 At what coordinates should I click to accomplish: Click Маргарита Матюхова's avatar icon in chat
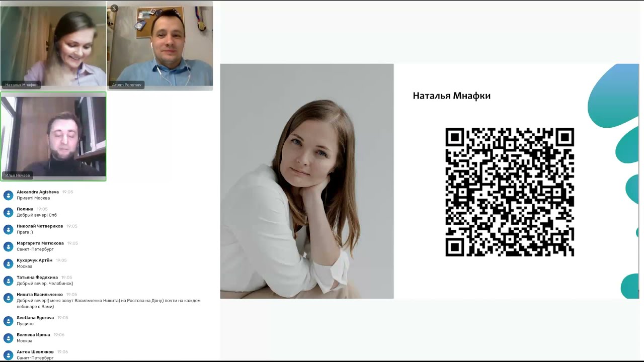tap(8, 246)
